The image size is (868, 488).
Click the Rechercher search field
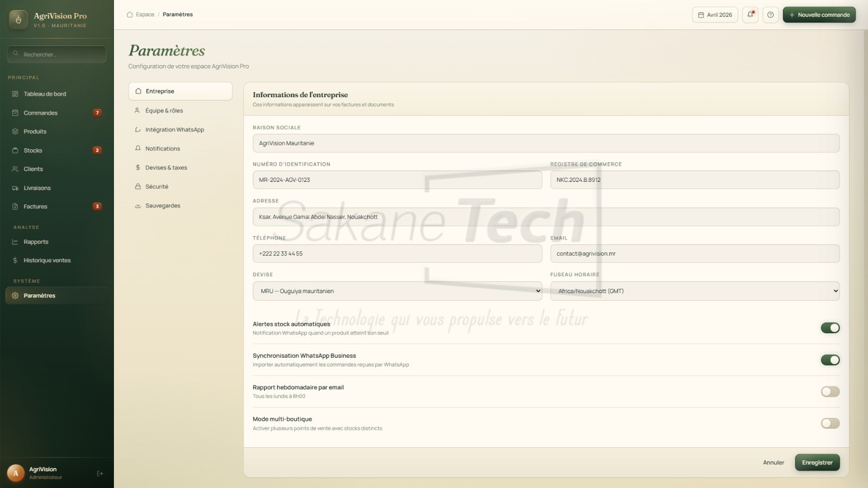click(56, 54)
